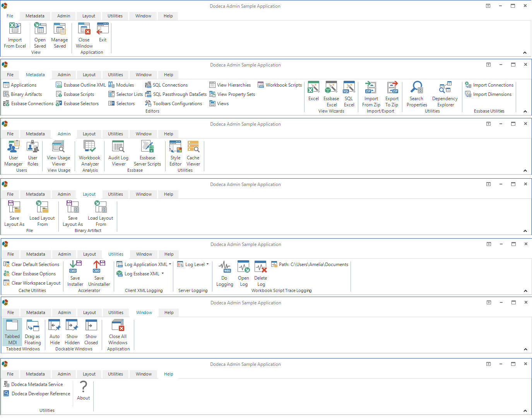Click the Export To Zip button

(x=392, y=94)
